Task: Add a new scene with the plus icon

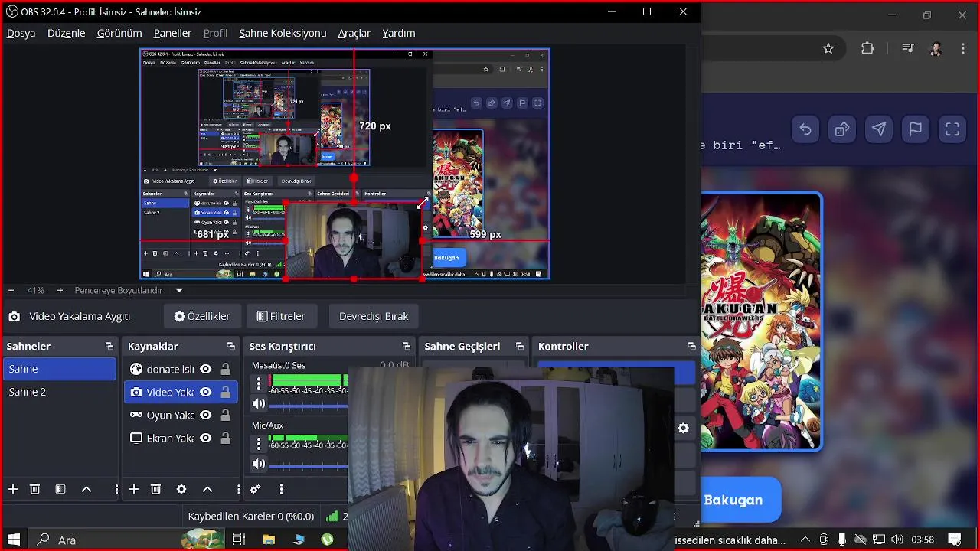Action: tap(13, 489)
